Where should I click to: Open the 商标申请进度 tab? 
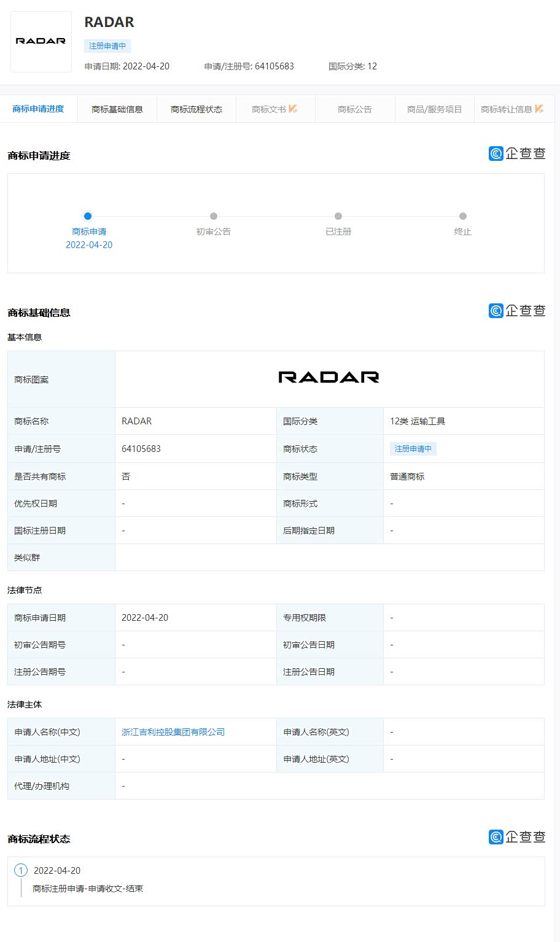[x=38, y=109]
